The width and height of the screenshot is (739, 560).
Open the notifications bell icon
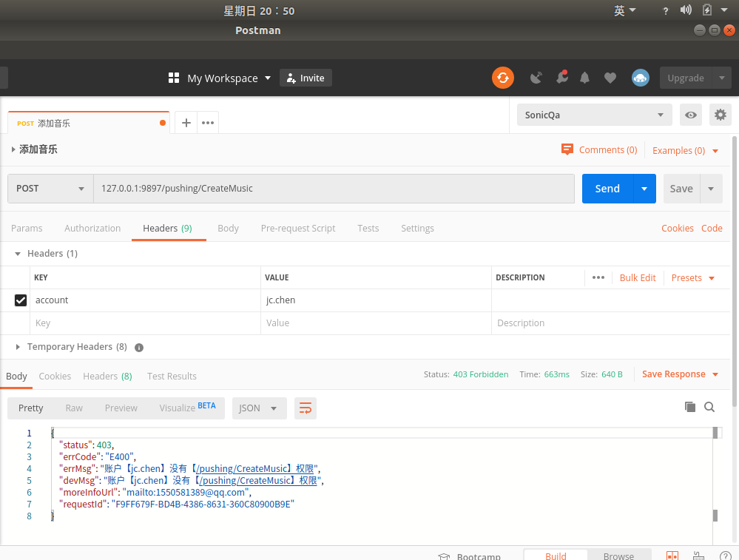pos(584,78)
